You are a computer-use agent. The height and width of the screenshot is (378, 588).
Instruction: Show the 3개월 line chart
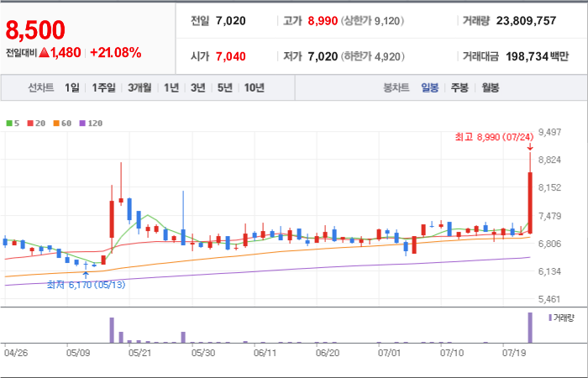point(139,87)
